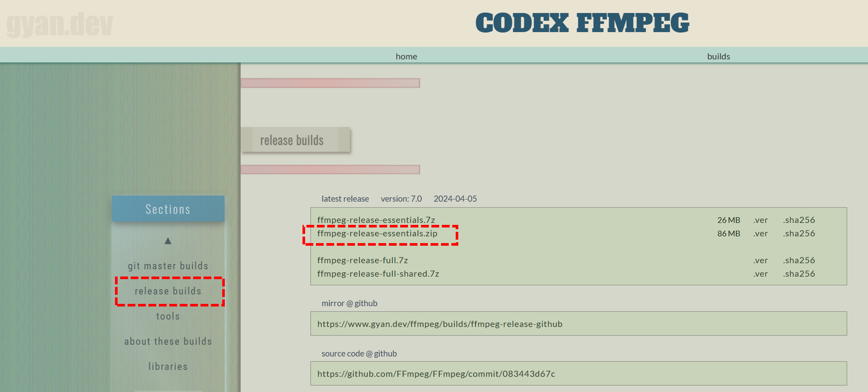View .sha256 checksum for ffmpeg-release-full.7z
Image resolution: width=868 pixels, height=392 pixels.
click(799, 260)
